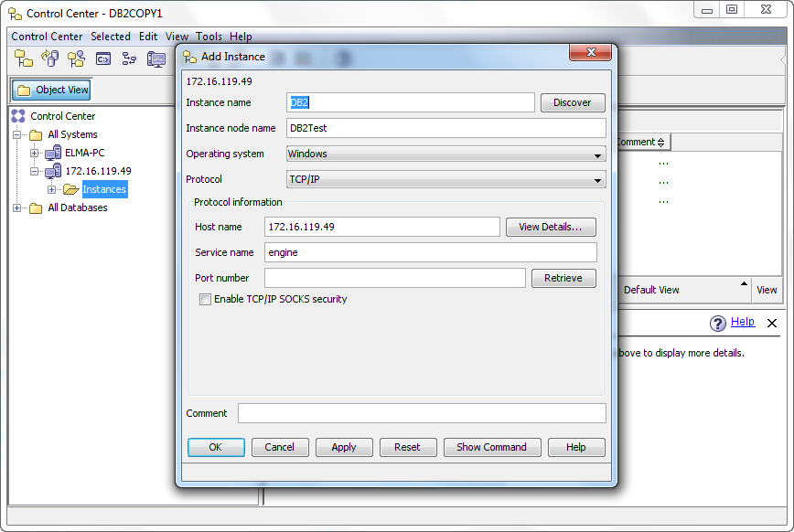Click the Instance node name field
Screen dimensions: 794x532
(x=446, y=128)
